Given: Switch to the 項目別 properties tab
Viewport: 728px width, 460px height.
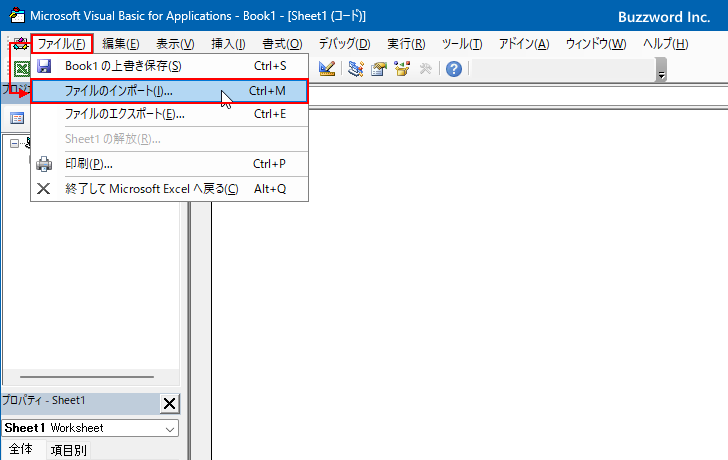Looking at the screenshot, I should [68, 450].
